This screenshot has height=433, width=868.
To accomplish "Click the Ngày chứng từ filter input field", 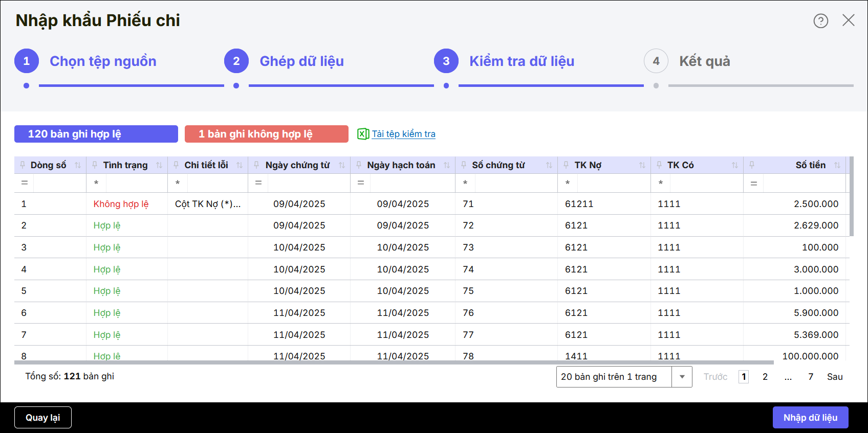I will point(309,183).
